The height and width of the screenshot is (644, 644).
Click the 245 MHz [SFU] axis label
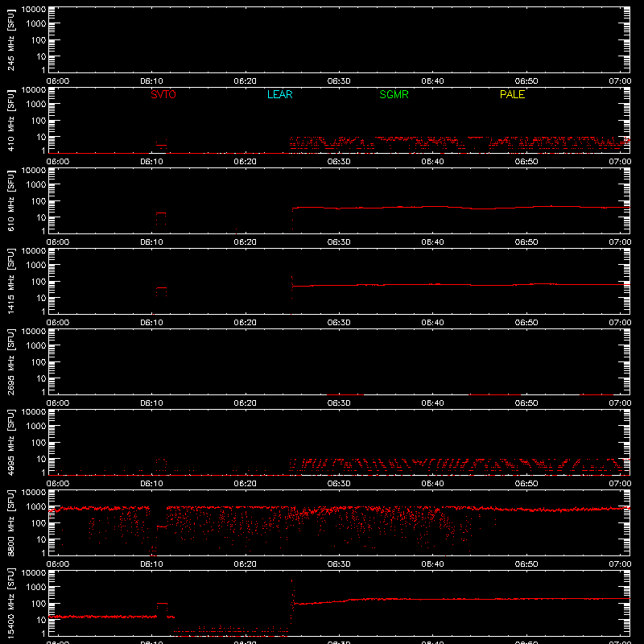(11, 39)
